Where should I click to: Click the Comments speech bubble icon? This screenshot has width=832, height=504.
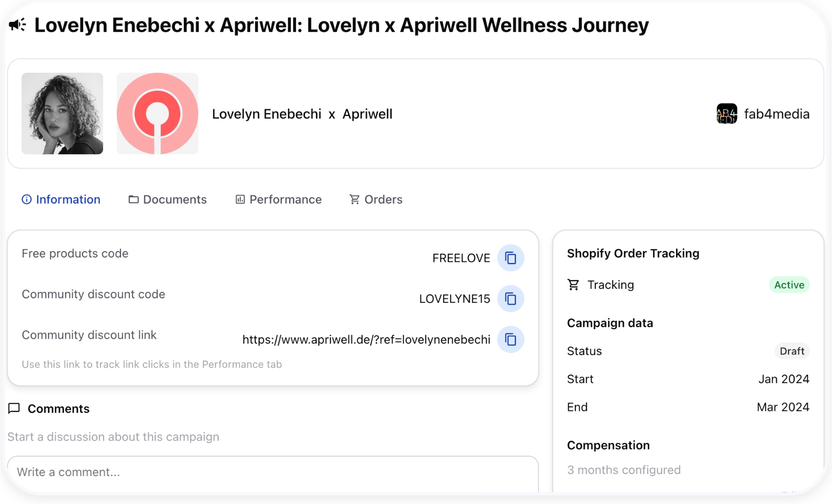[x=14, y=409]
